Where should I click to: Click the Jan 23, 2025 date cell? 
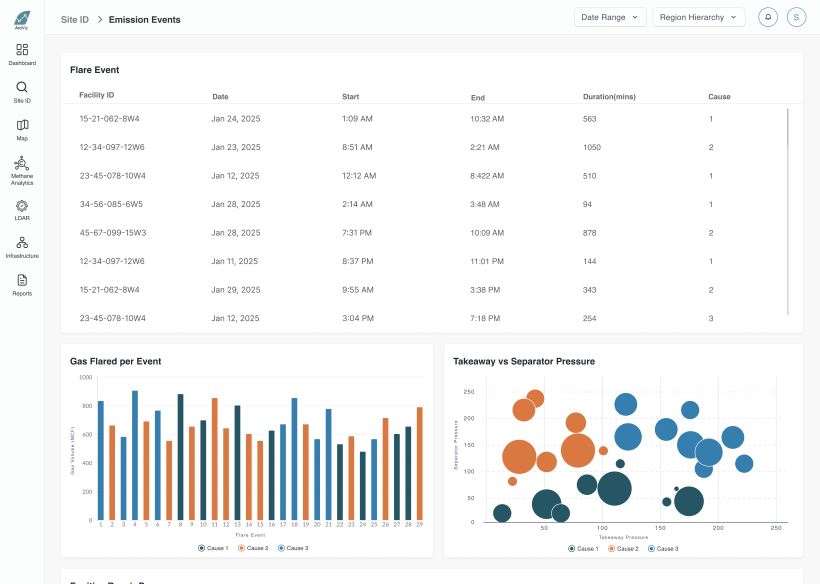pyautogui.click(x=236, y=147)
